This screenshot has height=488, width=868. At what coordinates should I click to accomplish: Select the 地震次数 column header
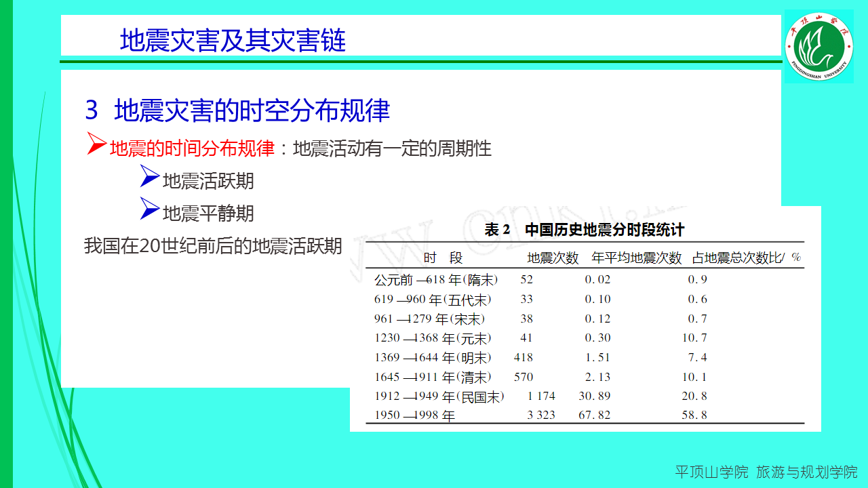[553, 258]
